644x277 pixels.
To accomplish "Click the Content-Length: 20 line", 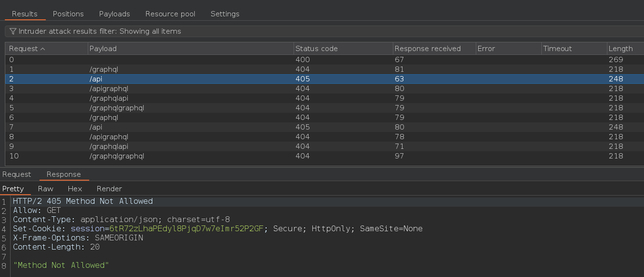I will 56,247.
